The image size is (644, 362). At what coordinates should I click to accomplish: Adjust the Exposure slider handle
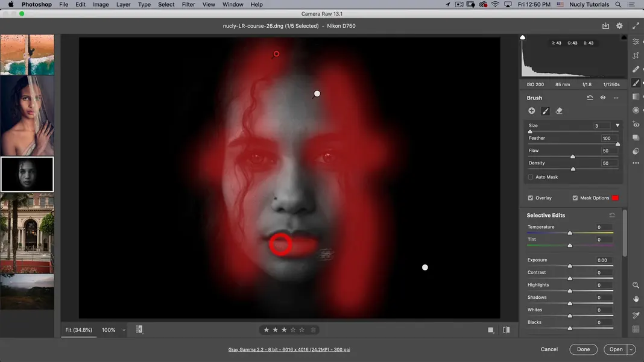[x=570, y=266]
